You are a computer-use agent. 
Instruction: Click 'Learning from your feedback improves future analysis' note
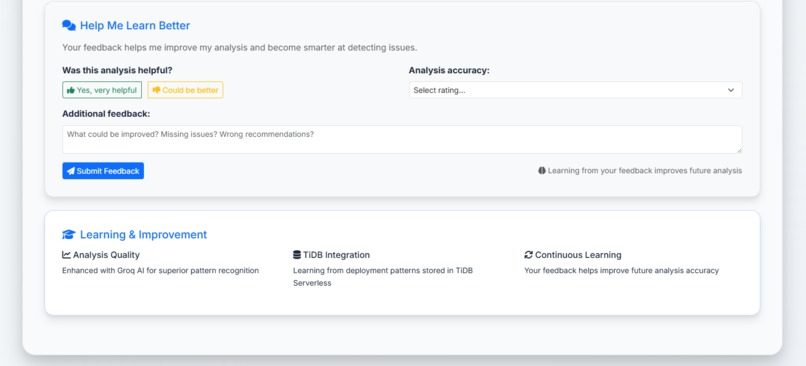pos(645,171)
